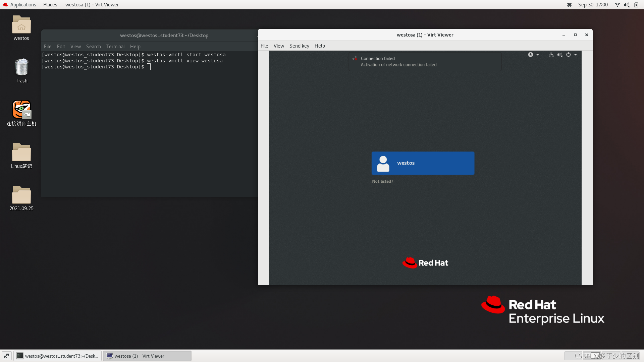644x362 pixels.
Task: Open the 2021.09.25 desktop folder
Action: (x=21, y=195)
